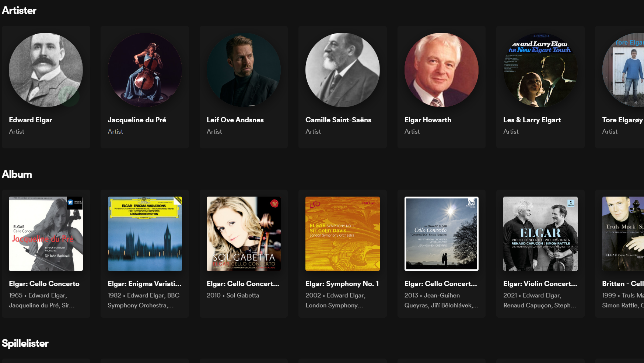Image resolution: width=644 pixels, height=363 pixels.
Task: Open Elgar: Symphony No. 1 album cover
Action: pos(342,234)
